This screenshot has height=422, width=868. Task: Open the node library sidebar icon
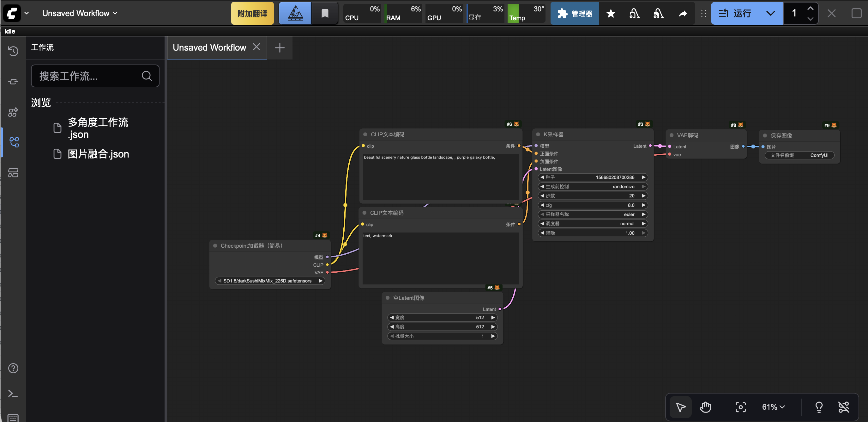pyautogui.click(x=13, y=82)
